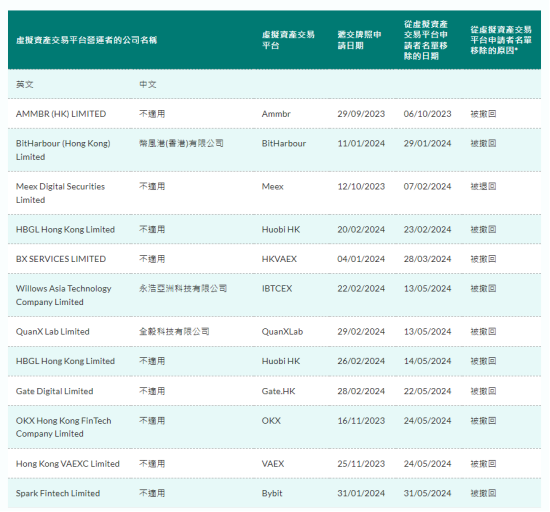Click the '遞交牌照申請日期' column header
Viewport: 550px width, 512px height.
point(360,40)
